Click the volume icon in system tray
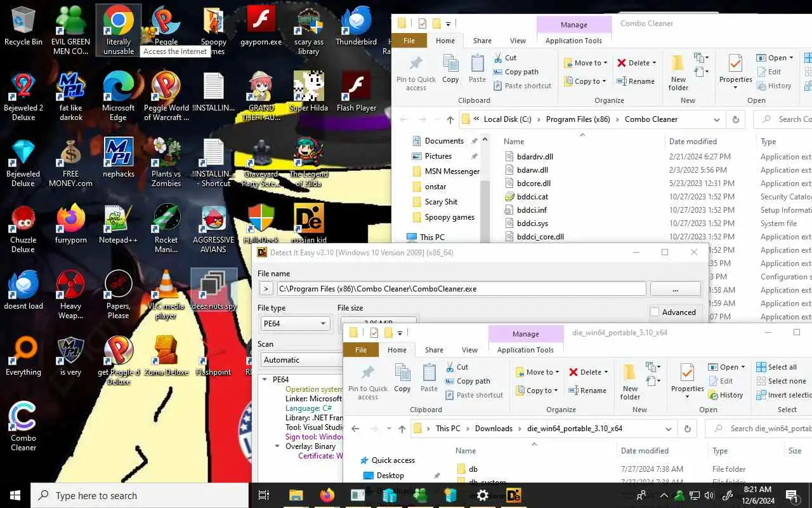The height and width of the screenshot is (508, 812). 710,495
